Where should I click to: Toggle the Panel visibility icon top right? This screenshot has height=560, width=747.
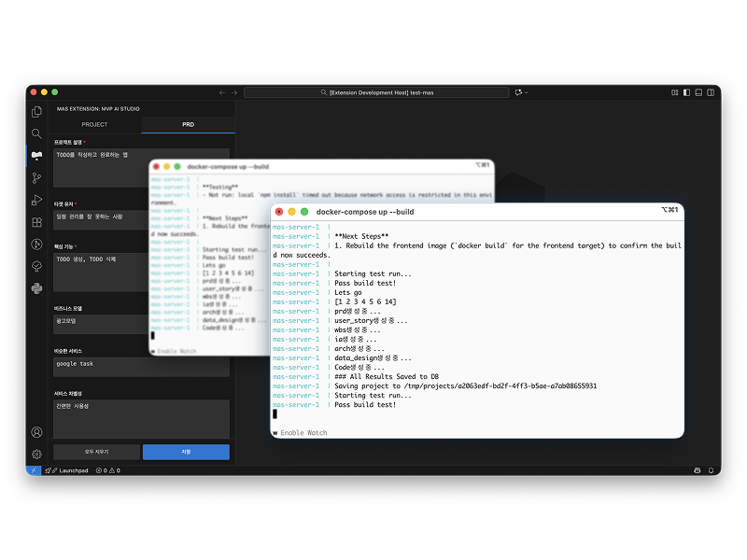pyautogui.click(x=698, y=92)
